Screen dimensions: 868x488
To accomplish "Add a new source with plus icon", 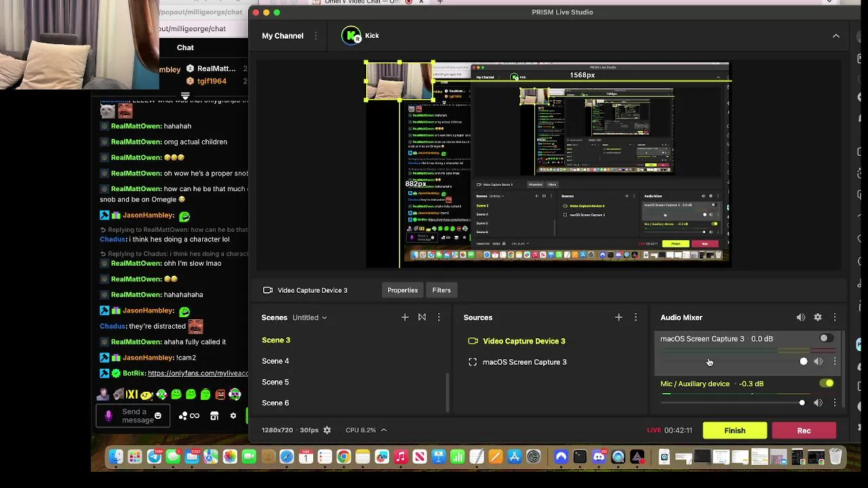I will (618, 317).
